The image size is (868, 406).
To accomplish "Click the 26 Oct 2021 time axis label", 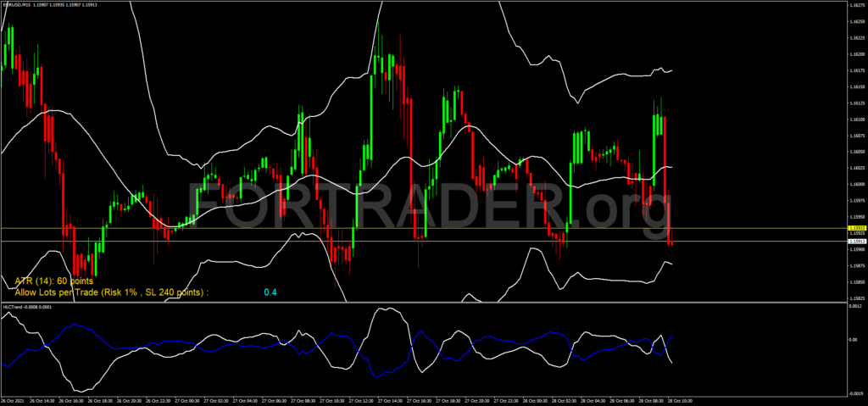I will coord(12,400).
